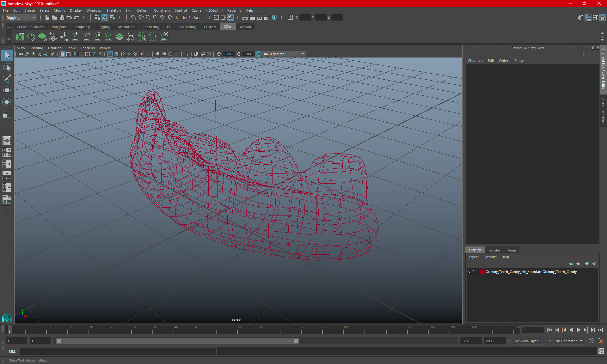Screen dimensions: 607x364
Task: Activate the Move tool
Action: tap(7, 90)
